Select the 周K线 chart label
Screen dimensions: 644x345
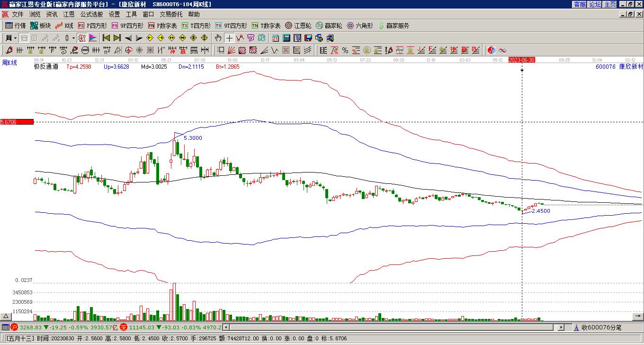click(x=9, y=63)
